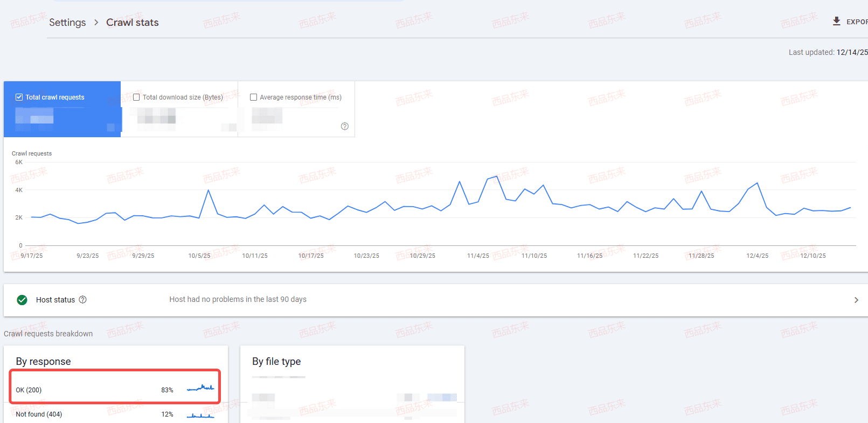Click the By file type card heading
This screenshot has height=423, width=868.
tap(276, 362)
